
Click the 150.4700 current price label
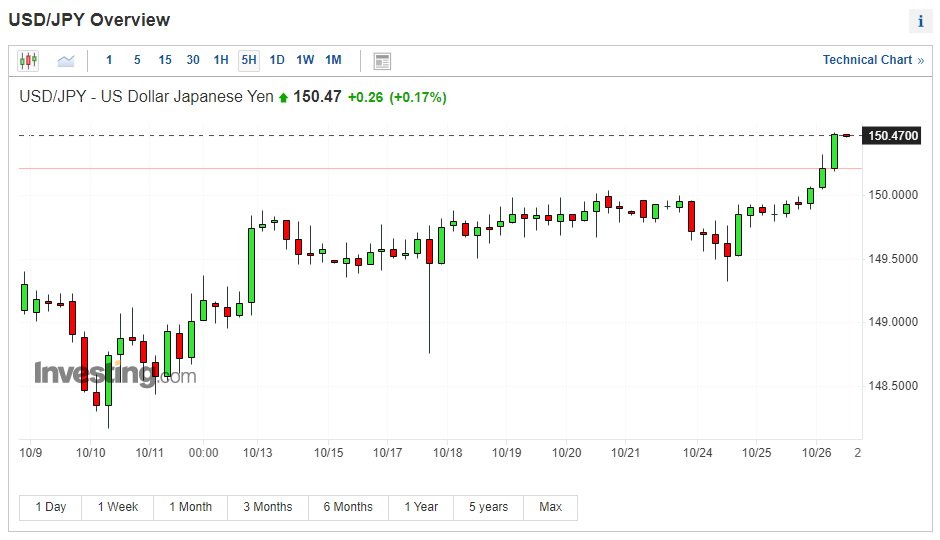click(x=892, y=136)
